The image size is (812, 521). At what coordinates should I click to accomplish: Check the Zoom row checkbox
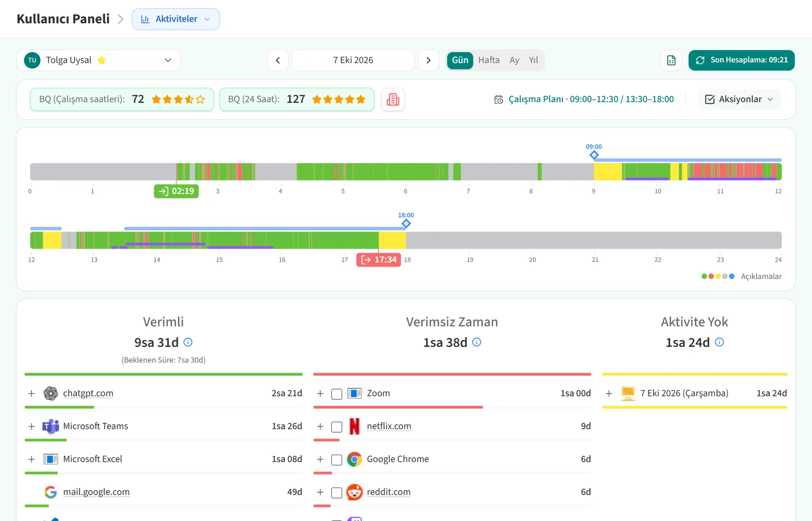[336, 394]
